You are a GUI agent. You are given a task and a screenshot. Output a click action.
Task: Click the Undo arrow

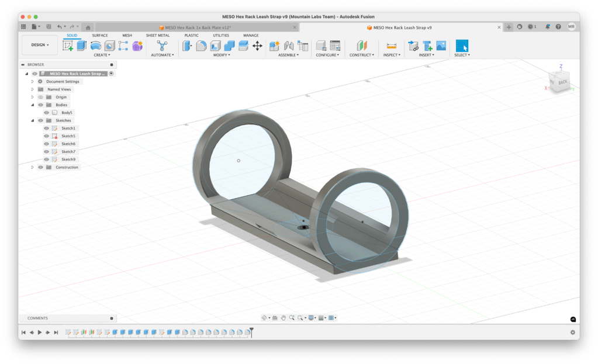coord(60,27)
